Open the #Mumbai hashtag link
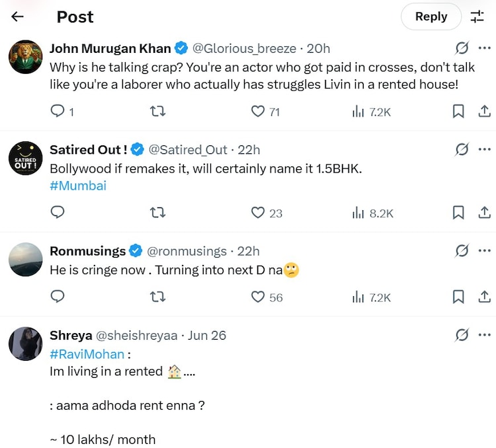Image resolution: width=496 pixels, height=448 pixels. (77, 186)
